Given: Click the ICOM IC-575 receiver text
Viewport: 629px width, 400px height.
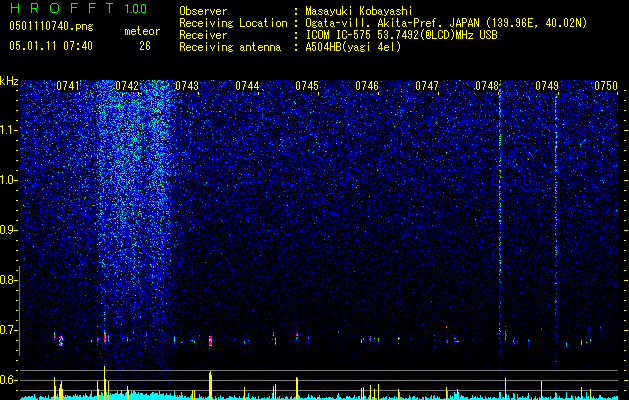Looking at the screenshot, I should click(401, 35).
